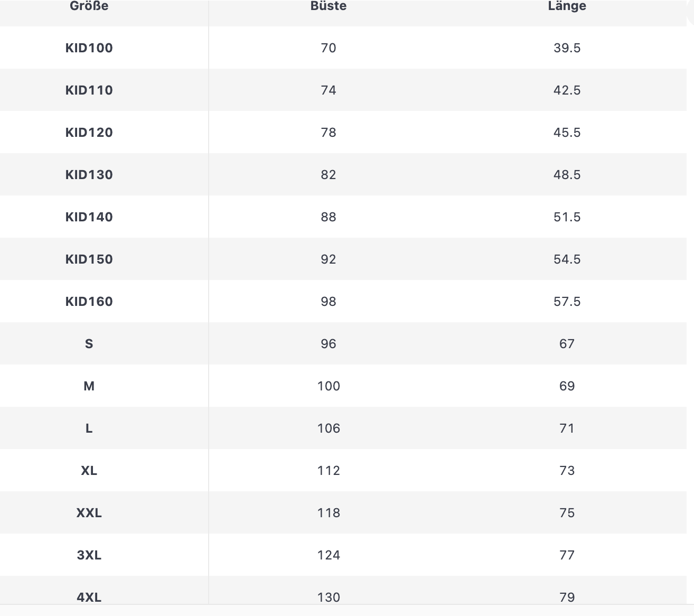Select the 4XL size label
This screenshot has width=694, height=616.
pos(89,597)
